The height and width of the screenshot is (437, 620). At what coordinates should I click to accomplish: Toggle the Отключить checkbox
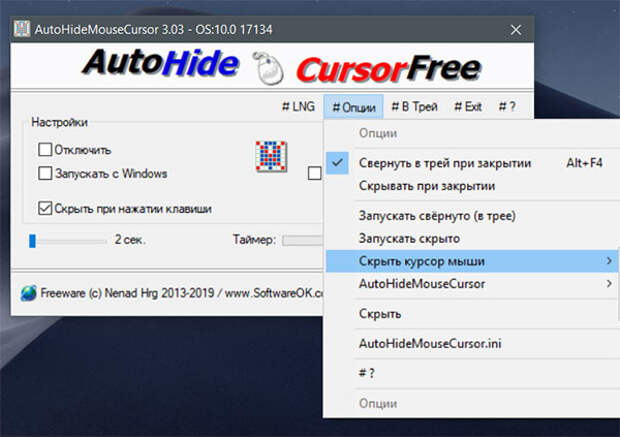tap(45, 150)
